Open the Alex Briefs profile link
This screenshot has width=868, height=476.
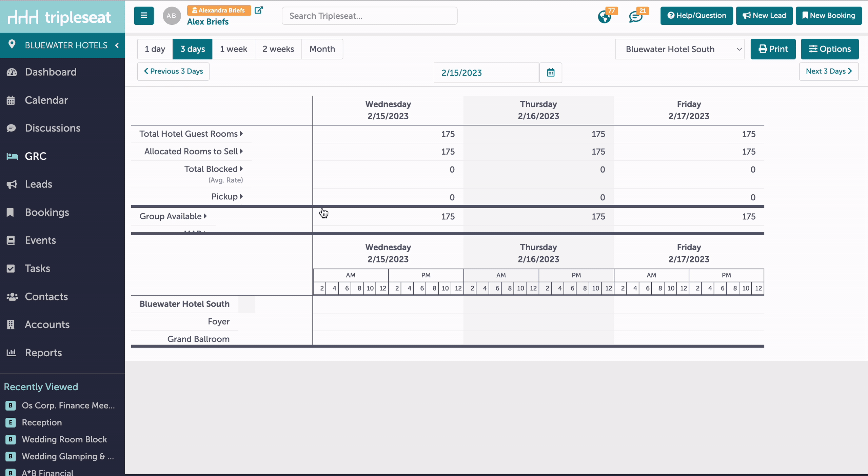[x=208, y=22]
